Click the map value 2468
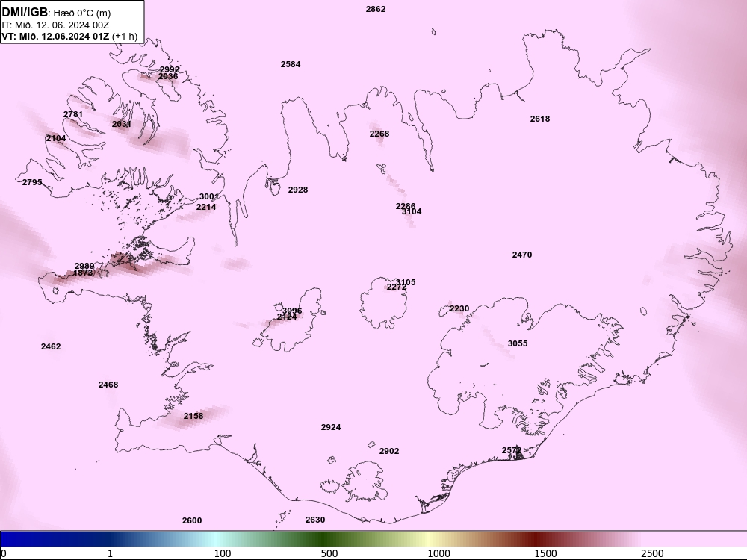 coord(108,385)
